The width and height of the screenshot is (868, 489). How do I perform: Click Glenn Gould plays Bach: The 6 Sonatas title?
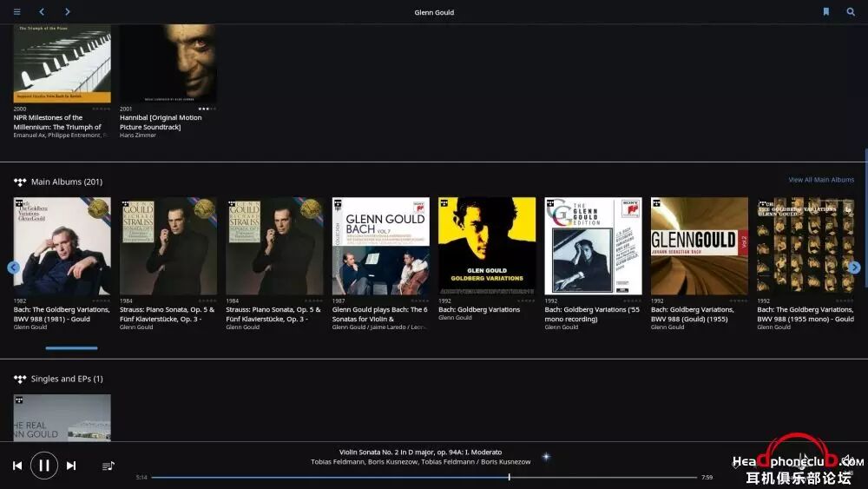(x=380, y=314)
